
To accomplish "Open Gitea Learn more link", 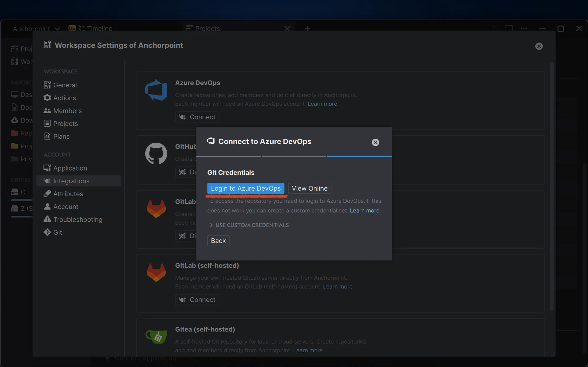I will [x=308, y=350].
